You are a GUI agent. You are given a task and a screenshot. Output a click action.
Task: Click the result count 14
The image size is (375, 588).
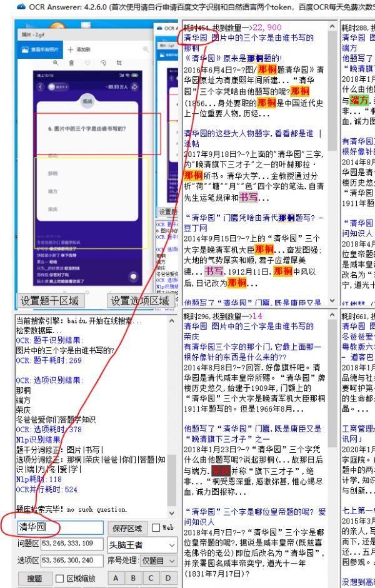[257, 316]
